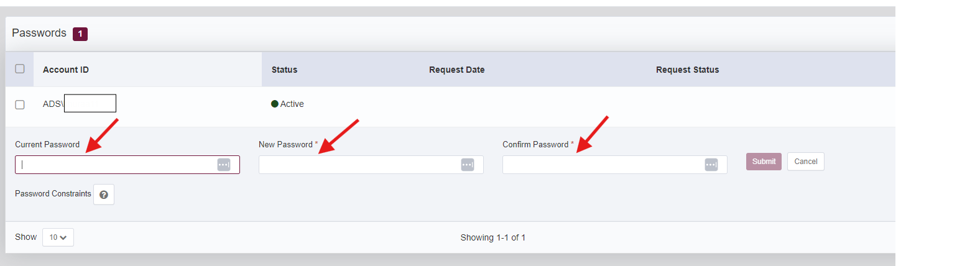Sort by Request Date column header

point(456,70)
